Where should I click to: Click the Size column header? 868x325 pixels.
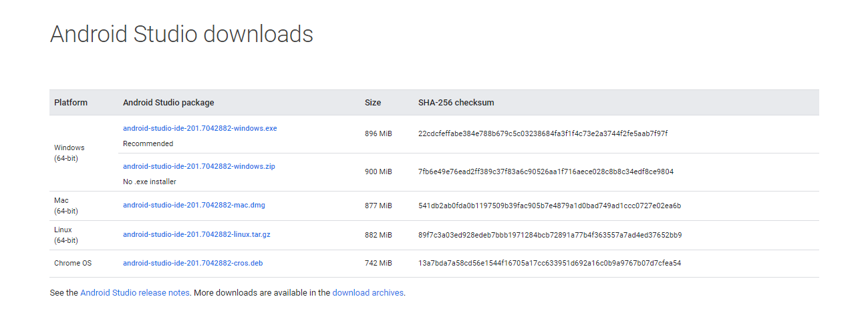(373, 102)
